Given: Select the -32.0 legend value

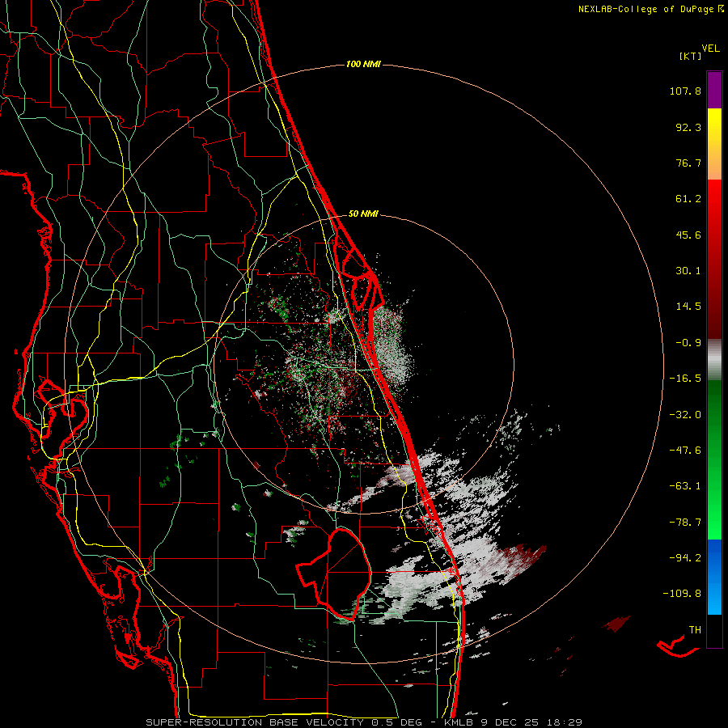Looking at the screenshot, I should pos(685,415).
